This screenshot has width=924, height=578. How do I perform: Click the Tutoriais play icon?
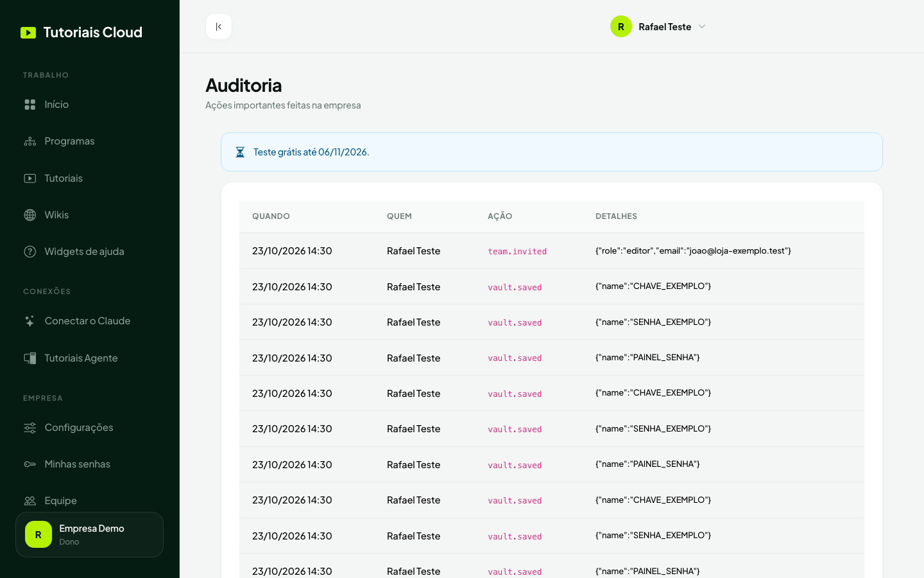[x=30, y=179]
